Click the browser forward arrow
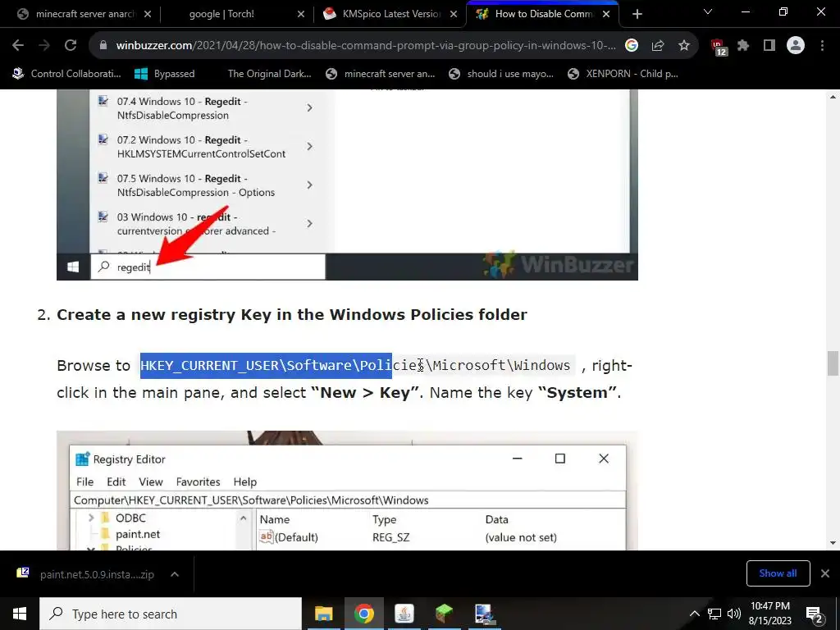This screenshot has width=840, height=630. (44, 46)
